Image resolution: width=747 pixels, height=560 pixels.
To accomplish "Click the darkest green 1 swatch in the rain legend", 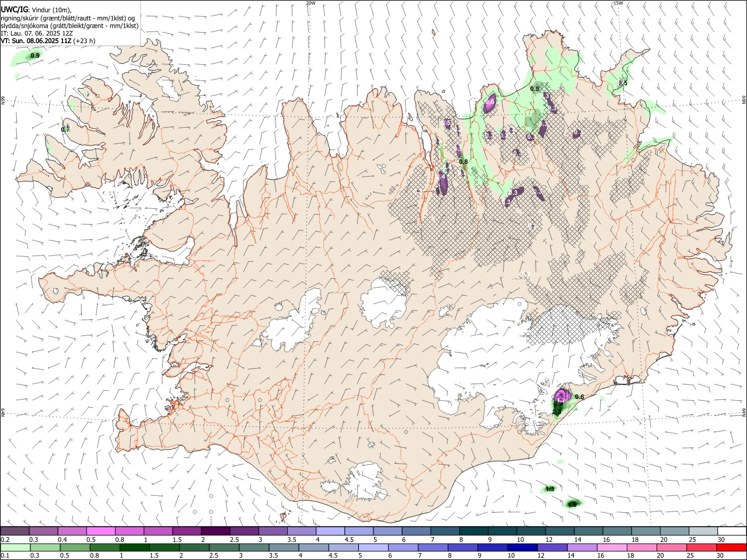I will point(134,547).
